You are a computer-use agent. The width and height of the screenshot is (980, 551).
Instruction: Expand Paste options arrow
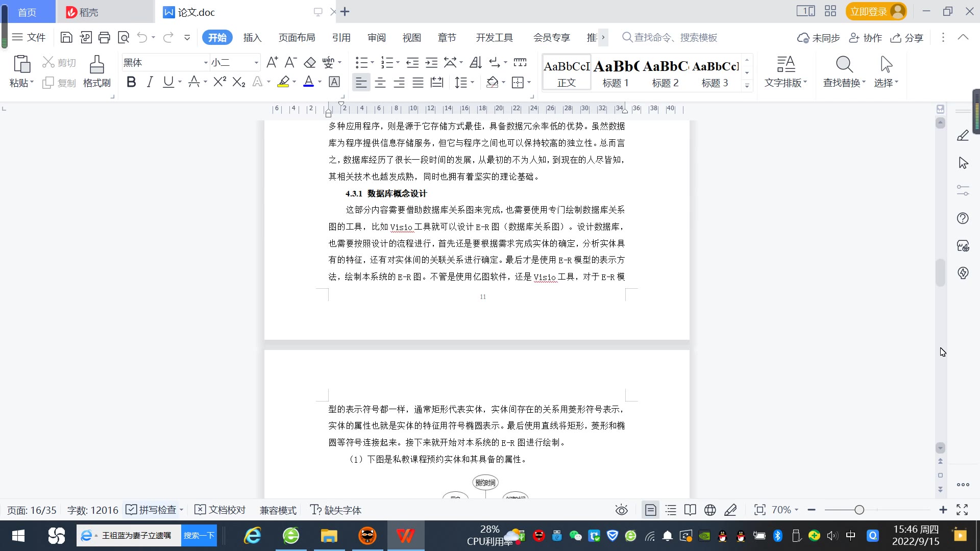click(x=32, y=83)
